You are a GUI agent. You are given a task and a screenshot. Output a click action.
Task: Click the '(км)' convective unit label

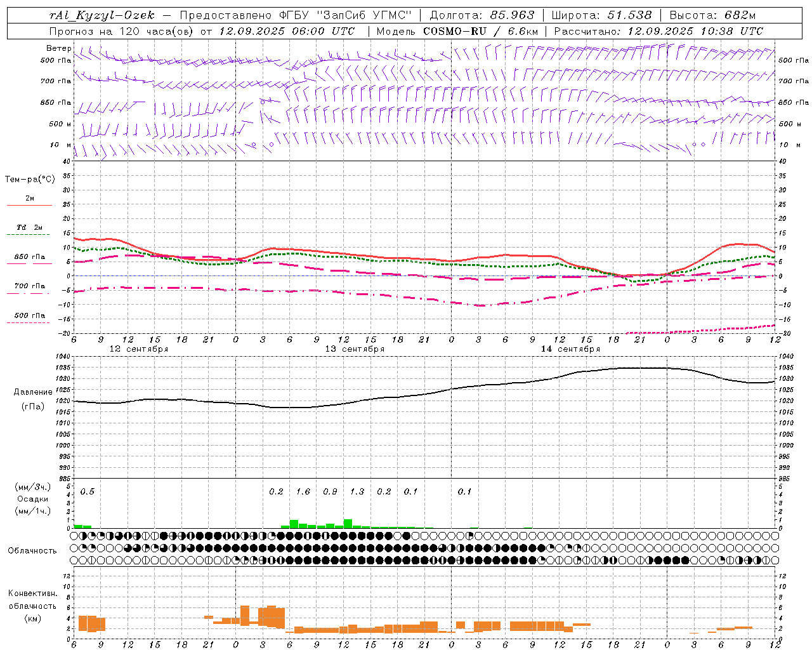(x=32, y=618)
